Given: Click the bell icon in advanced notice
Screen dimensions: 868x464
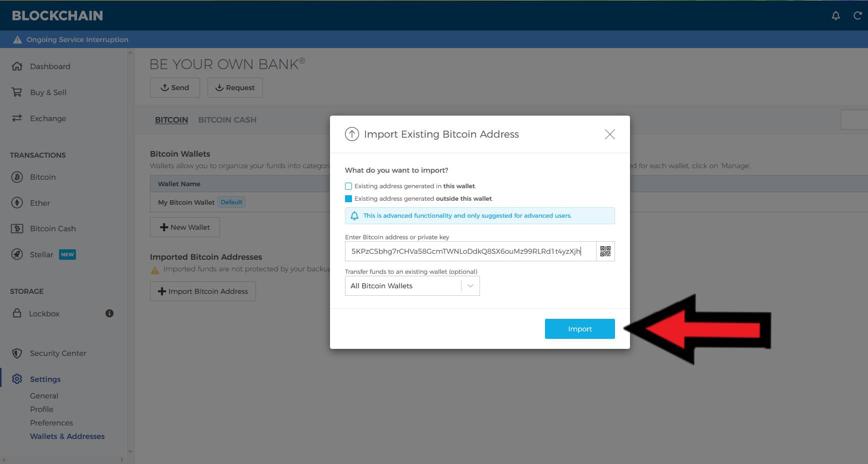Looking at the screenshot, I should (x=354, y=216).
